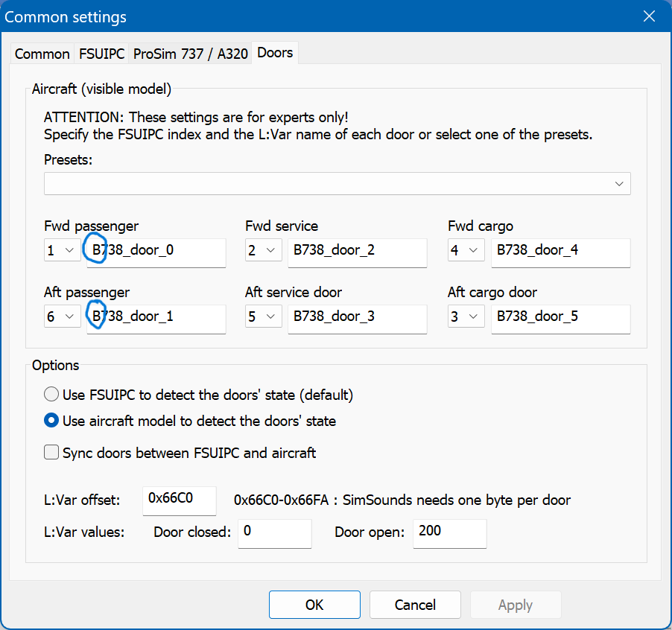Select the Doors tab
This screenshot has height=630, width=672.
coord(275,53)
